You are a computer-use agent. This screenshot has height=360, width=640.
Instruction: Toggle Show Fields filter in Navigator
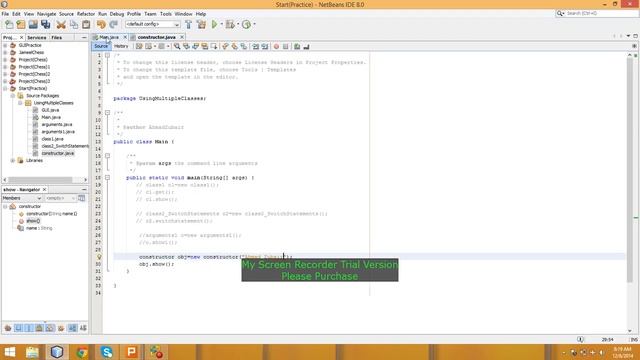pyautogui.click(x=18, y=328)
